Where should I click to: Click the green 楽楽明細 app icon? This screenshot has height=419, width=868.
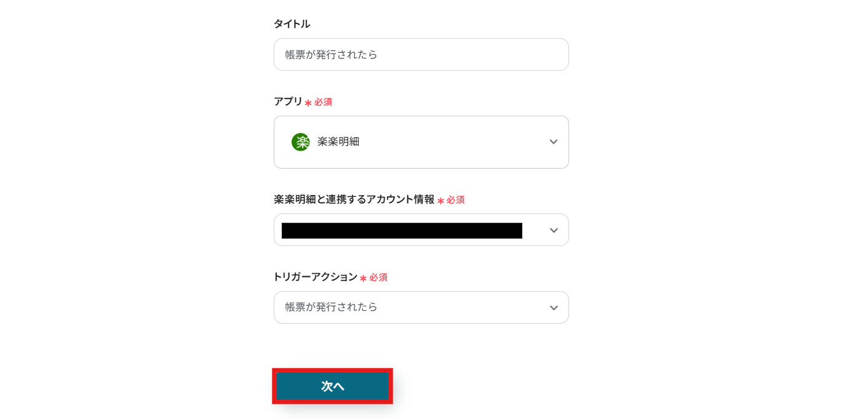(x=300, y=142)
